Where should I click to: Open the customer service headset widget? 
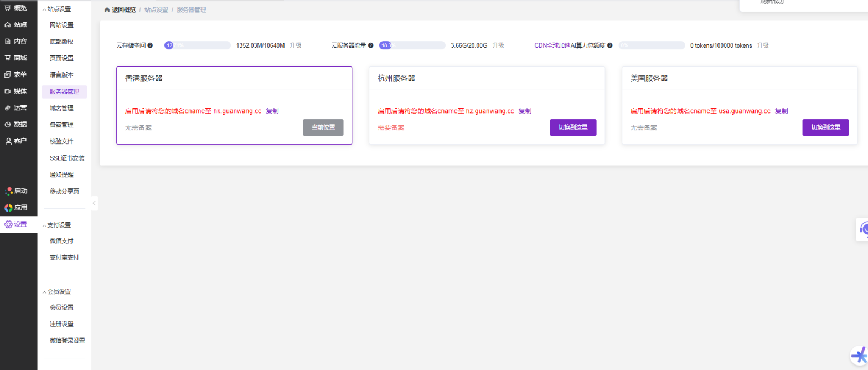(x=862, y=229)
